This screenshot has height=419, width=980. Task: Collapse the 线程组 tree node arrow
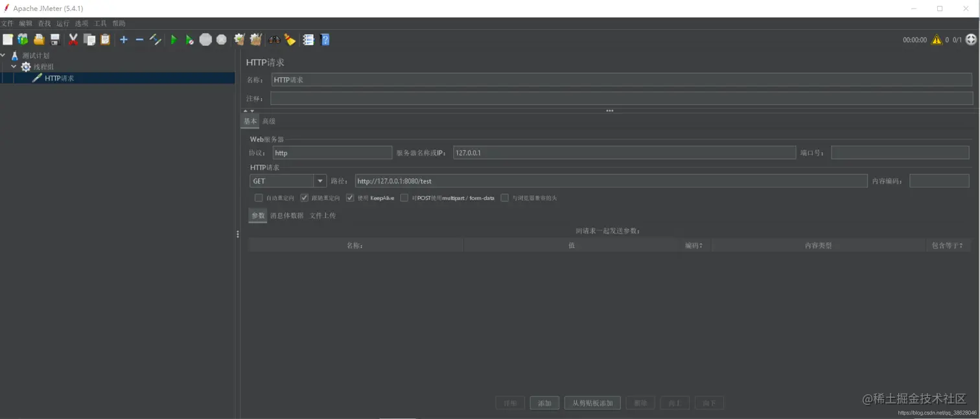click(14, 67)
